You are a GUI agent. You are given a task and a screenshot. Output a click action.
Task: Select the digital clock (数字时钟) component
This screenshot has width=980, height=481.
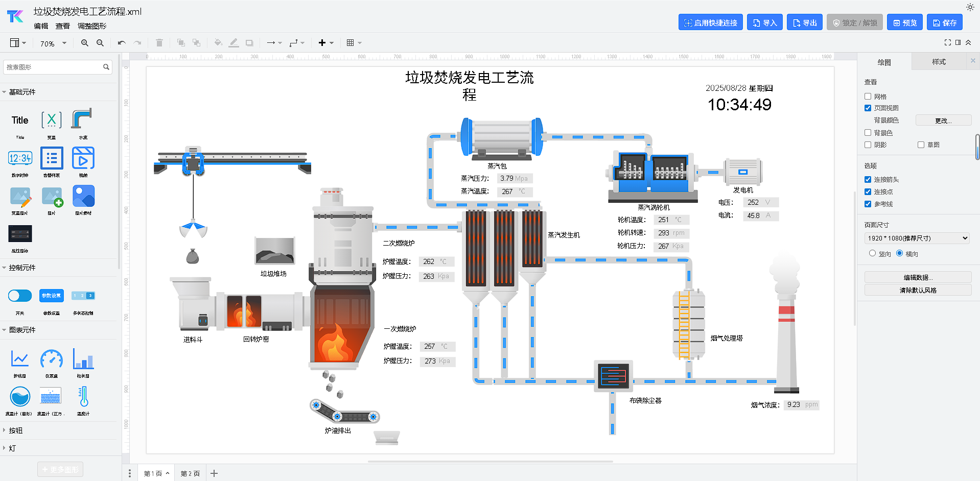point(20,159)
